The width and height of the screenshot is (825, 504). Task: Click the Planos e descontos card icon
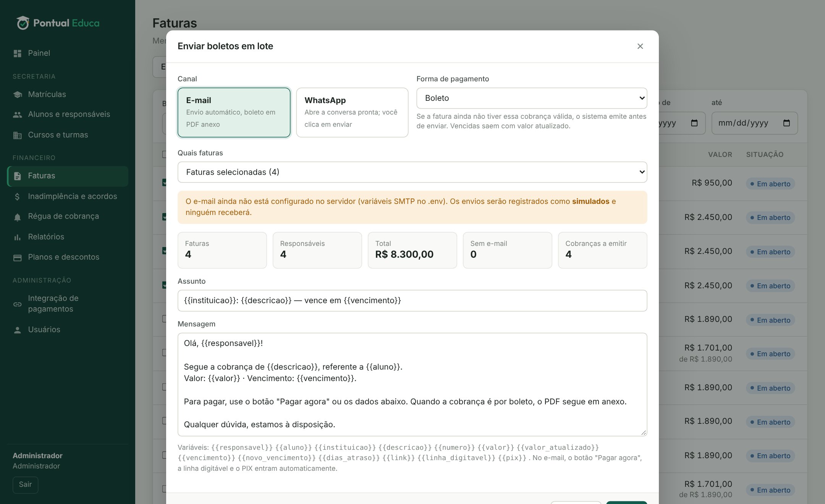(17, 258)
